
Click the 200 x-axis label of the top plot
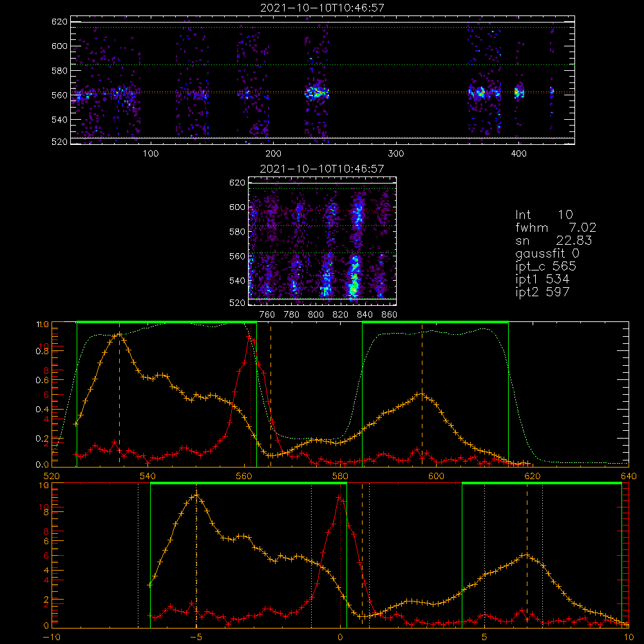click(x=273, y=154)
